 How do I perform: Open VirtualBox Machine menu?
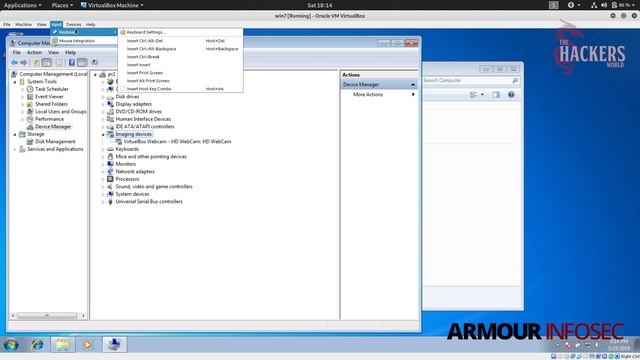23,24
